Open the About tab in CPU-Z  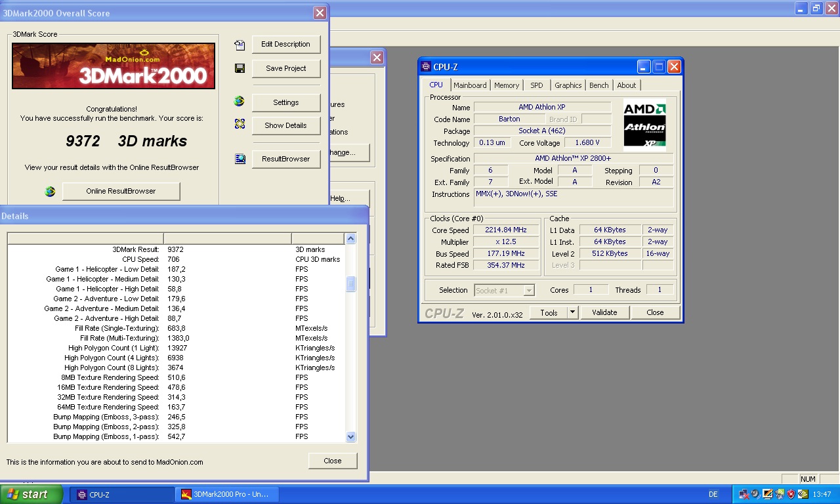[x=627, y=85]
